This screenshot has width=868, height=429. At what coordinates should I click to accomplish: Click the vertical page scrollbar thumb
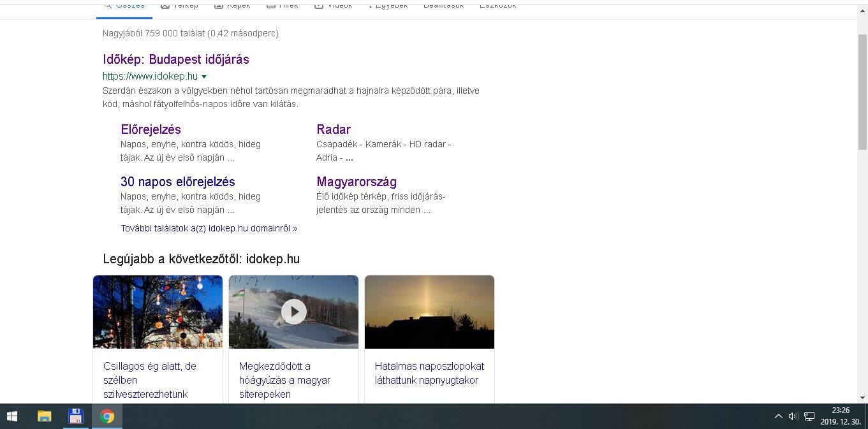coord(862,92)
